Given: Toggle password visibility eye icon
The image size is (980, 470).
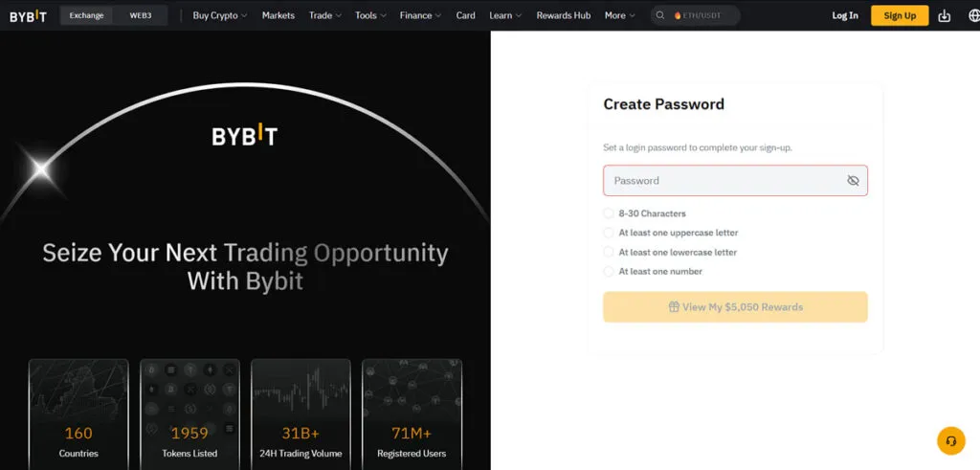Looking at the screenshot, I should (853, 181).
